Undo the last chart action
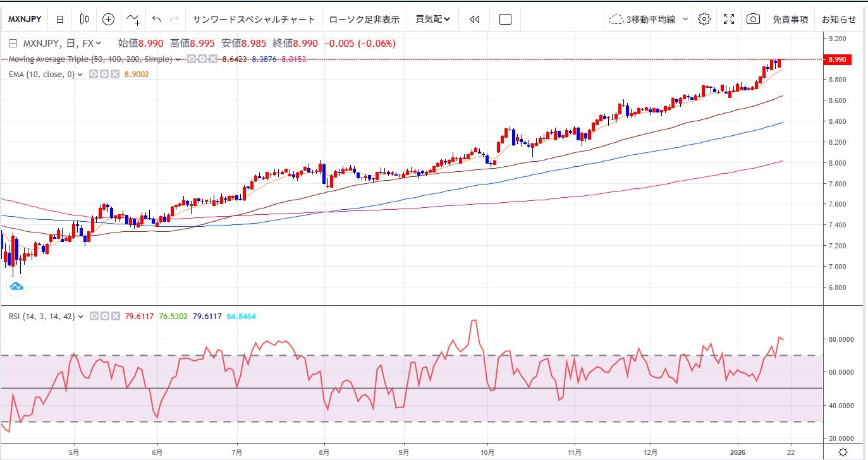 click(x=157, y=19)
